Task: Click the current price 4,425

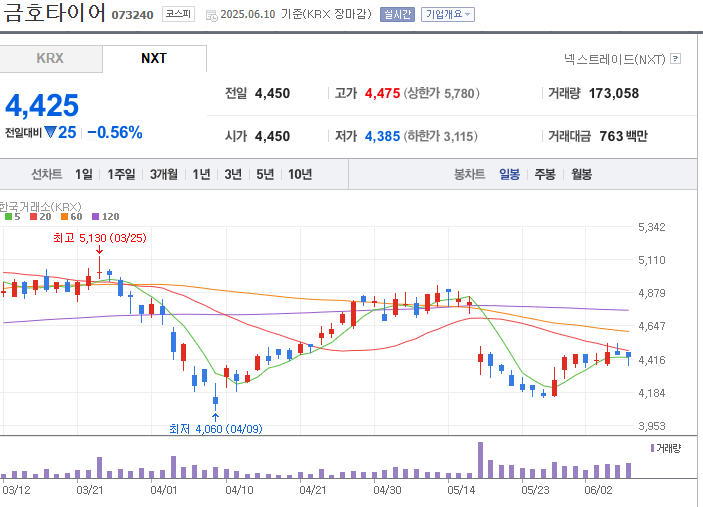Action: 42,106
